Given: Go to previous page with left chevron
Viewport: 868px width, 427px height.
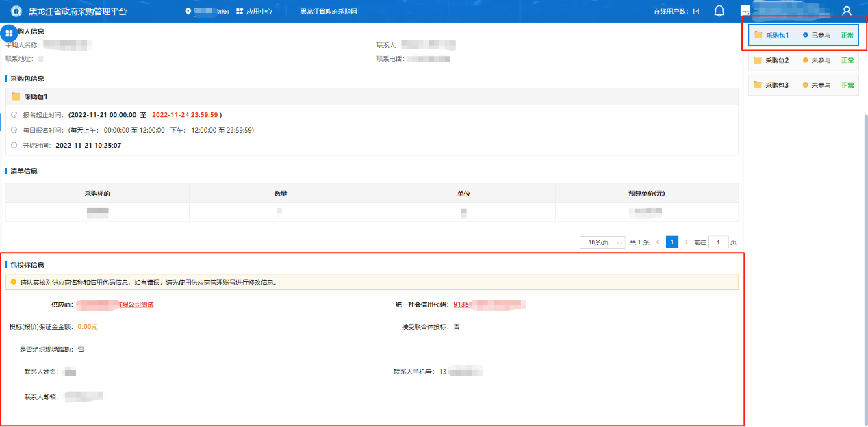Looking at the screenshot, I should [658, 242].
